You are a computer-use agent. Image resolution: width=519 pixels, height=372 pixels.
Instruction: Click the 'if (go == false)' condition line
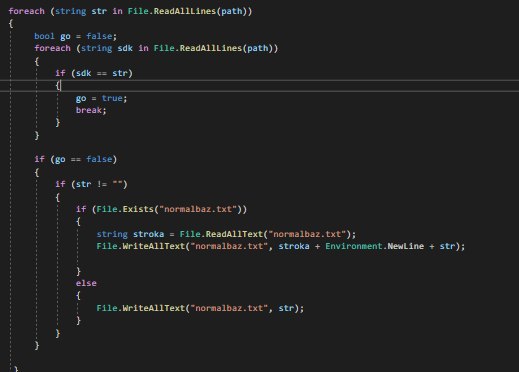[x=76, y=159]
